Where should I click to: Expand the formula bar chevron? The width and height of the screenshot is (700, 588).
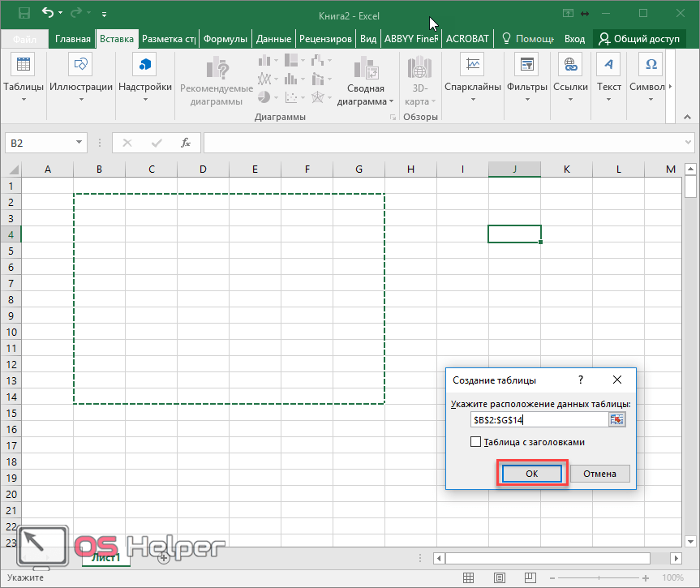pos(686,143)
